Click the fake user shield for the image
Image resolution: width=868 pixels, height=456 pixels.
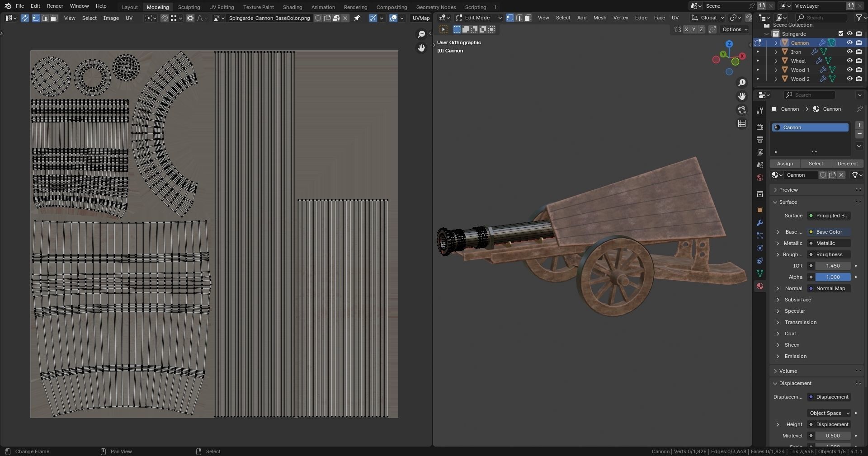pyautogui.click(x=318, y=18)
